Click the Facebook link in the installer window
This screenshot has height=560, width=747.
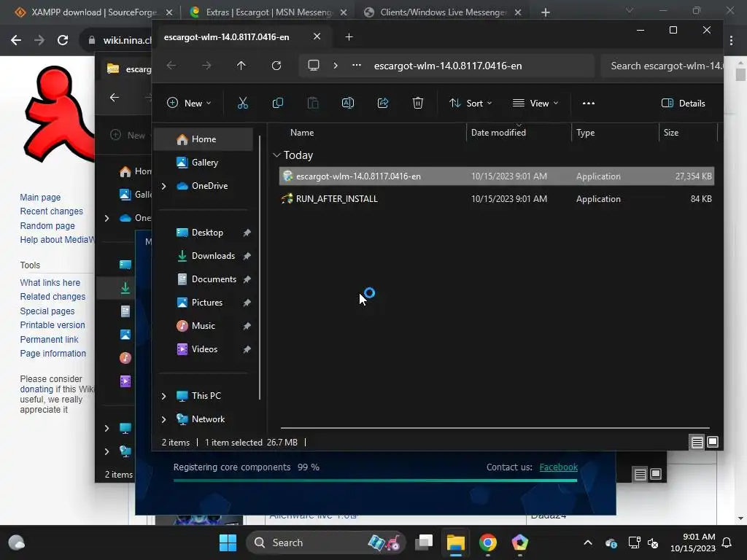point(558,467)
